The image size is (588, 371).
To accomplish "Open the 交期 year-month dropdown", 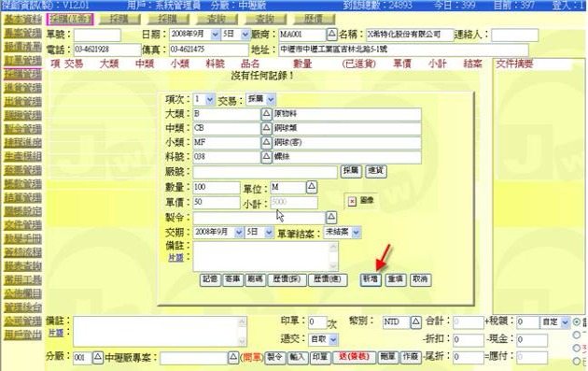I will pyautogui.click(x=218, y=233).
